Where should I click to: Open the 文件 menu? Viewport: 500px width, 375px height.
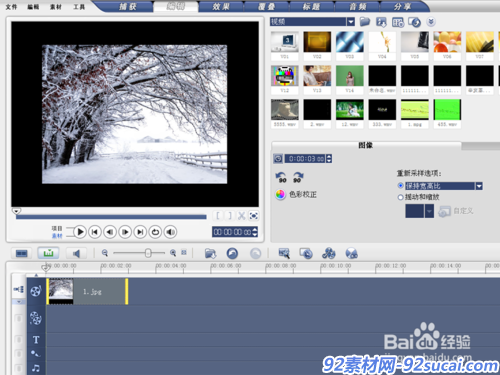pos(11,7)
